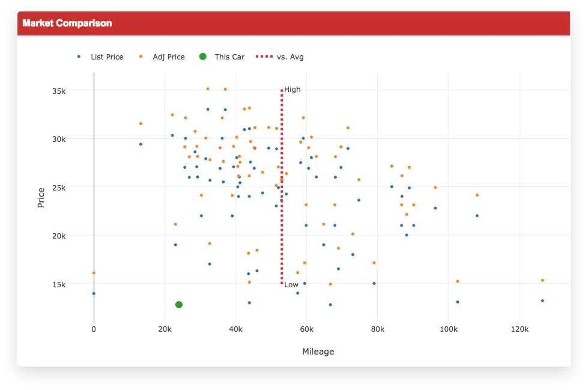Image resolution: width=588 pixels, height=390 pixels.
Task: Toggle This Car legend entry
Action: click(222, 56)
